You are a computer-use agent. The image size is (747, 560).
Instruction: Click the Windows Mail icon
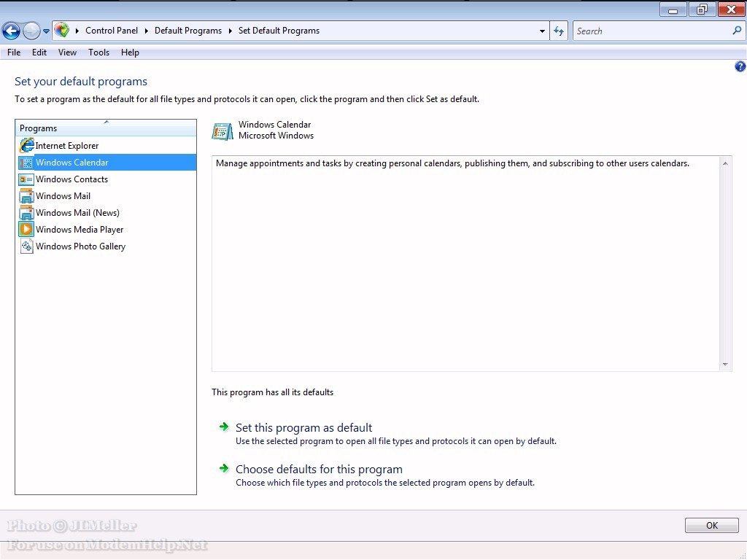26,195
